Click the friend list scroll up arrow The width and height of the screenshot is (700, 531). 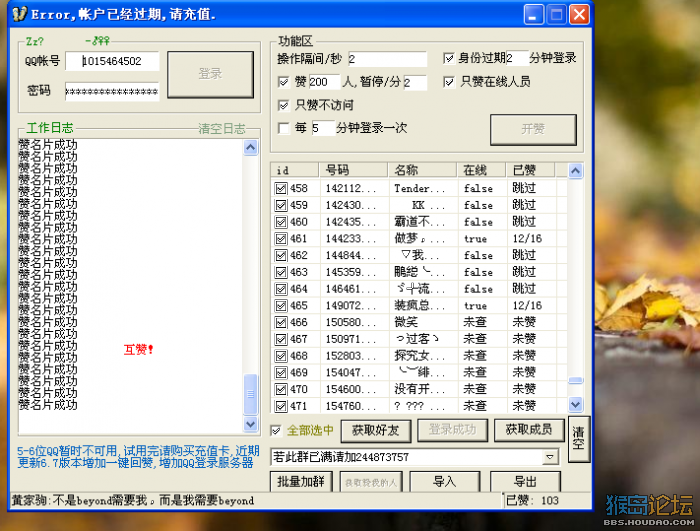point(575,171)
